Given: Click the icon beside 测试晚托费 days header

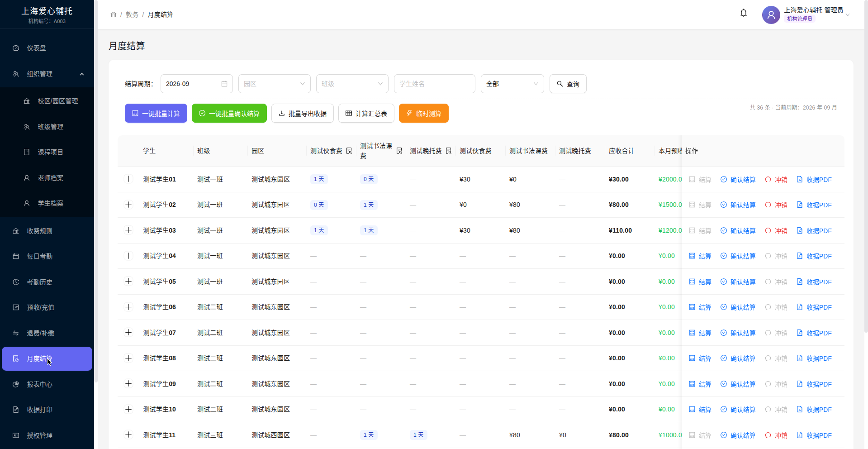Looking at the screenshot, I should (449, 151).
